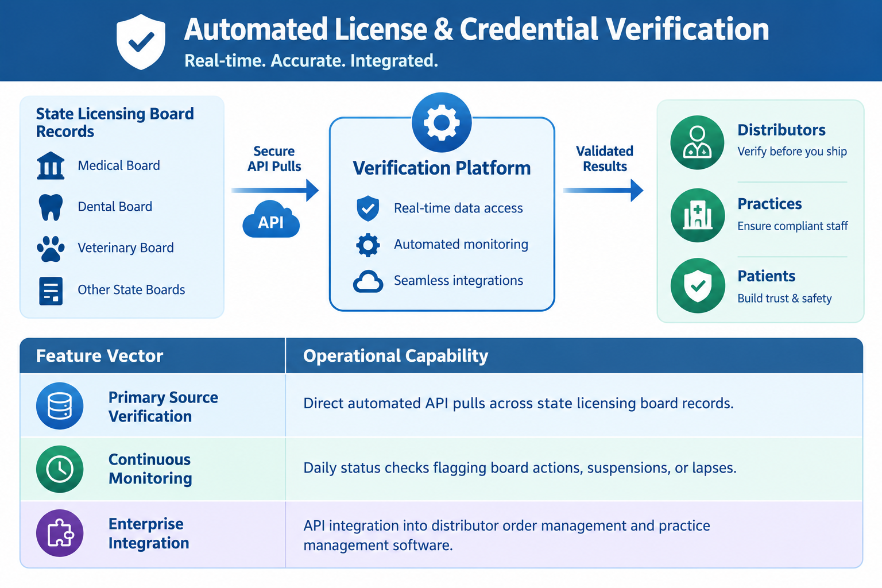Click the cloud icon beside Seamless integrations
Viewport: 882px width, 588px height.
click(368, 281)
